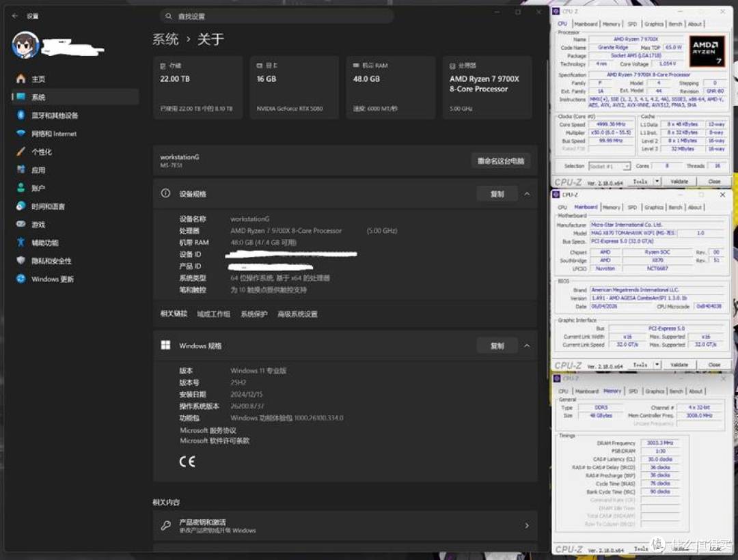Open SPD tab in CPU-Z Mainboard window
This screenshot has width=738, height=560.
pyautogui.click(x=632, y=208)
